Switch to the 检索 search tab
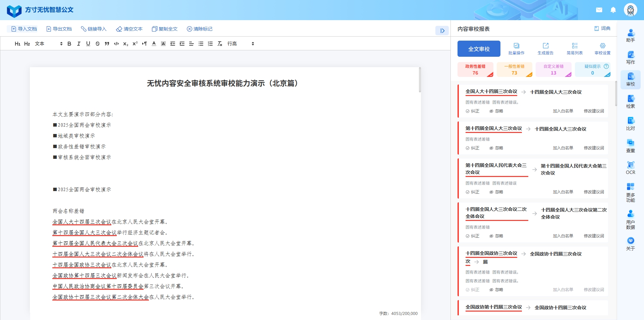 (631, 102)
